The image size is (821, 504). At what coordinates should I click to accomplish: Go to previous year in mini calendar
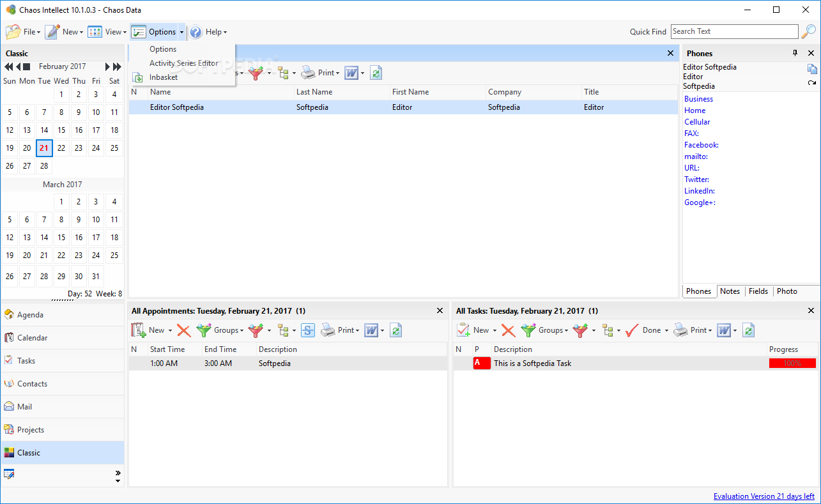[9, 66]
